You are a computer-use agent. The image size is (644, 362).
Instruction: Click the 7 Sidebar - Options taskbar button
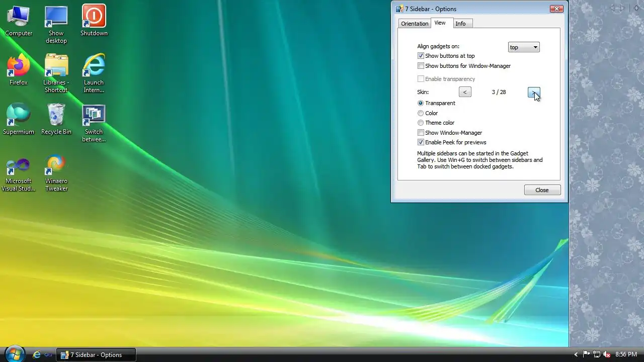[x=96, y=354]
